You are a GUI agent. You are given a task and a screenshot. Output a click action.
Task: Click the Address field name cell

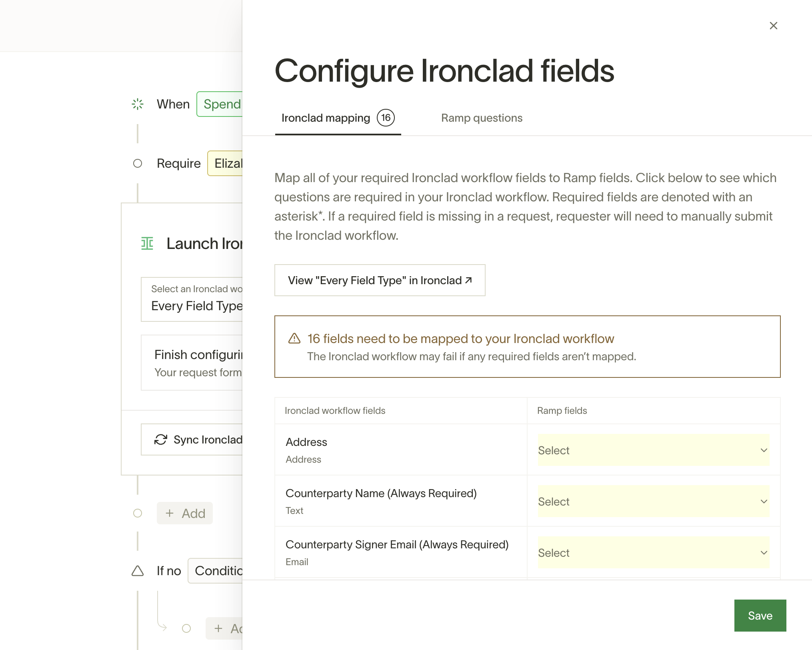click(x=401, y=450)
